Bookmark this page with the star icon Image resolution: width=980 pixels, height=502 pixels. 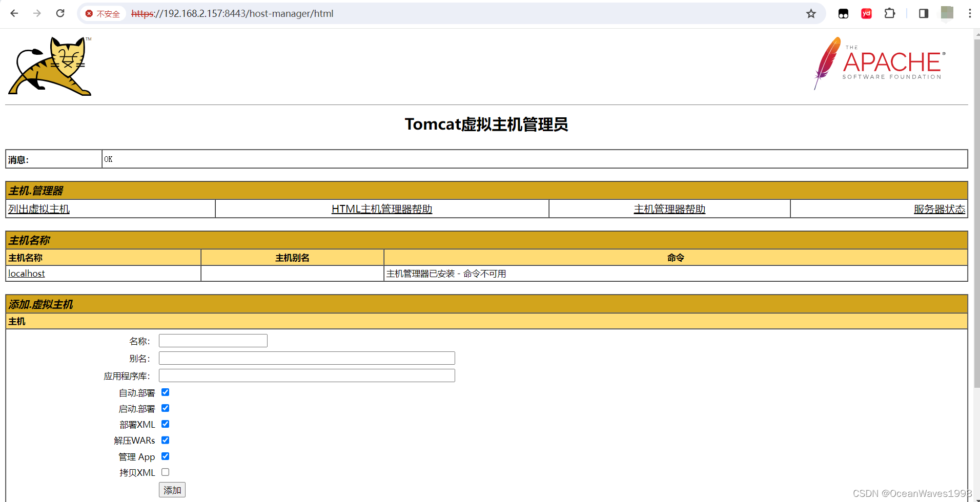click(x=811, y=14)
